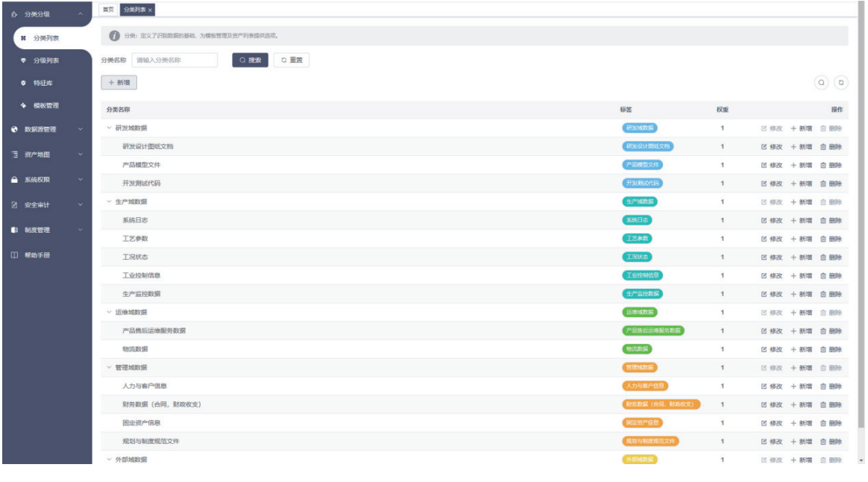
Task: Click the edit icon for 产品模型文件 row
Action: [x=764, y=166]
